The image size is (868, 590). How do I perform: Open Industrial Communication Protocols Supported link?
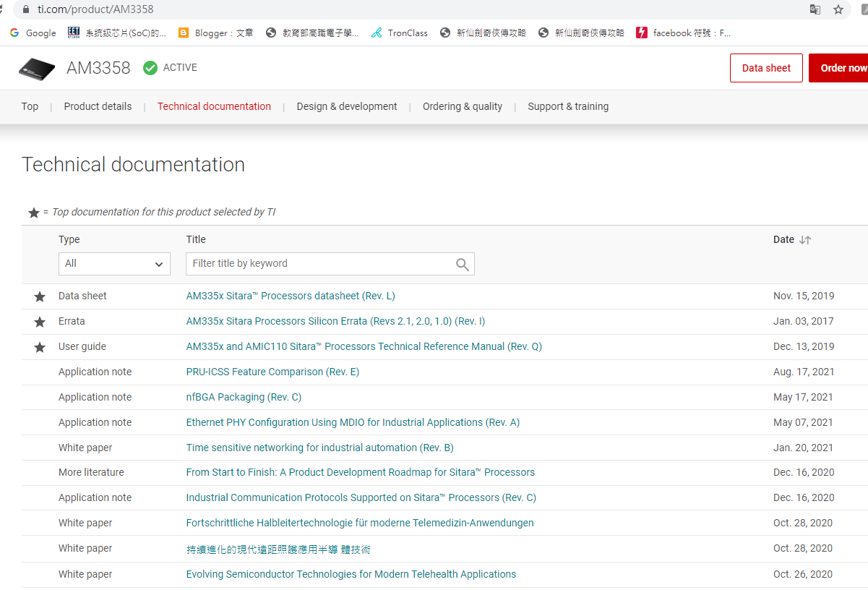click(x=361, y=497)
